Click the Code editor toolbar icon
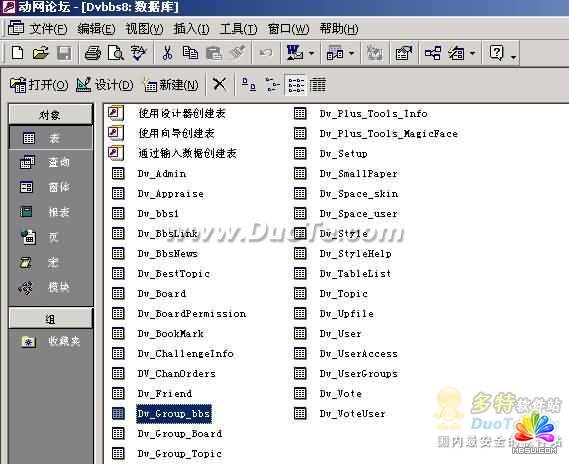This screenshot has width=569, height=464. [x=374, y=53]
